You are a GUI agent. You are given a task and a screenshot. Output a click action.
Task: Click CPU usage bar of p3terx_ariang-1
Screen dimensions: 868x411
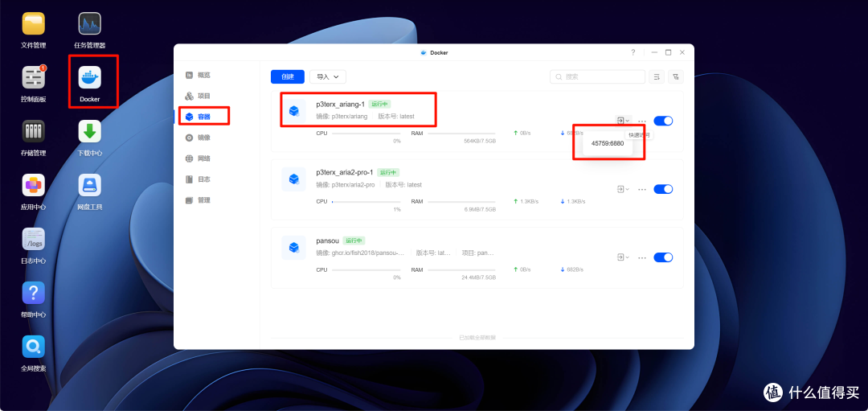tap(366, 134)
